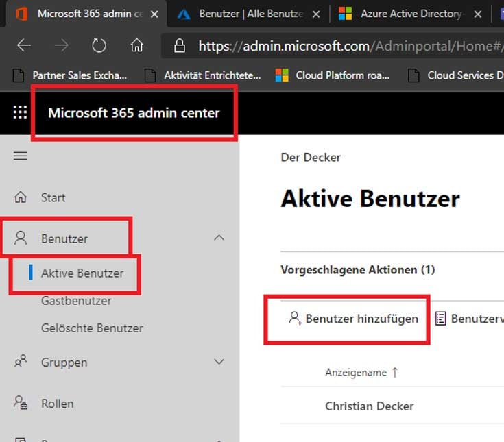The image size is (504, 442).
Task: Collapse the navigation menu hamburger icon
Action: pyautogui.click(x=21, y=156)
